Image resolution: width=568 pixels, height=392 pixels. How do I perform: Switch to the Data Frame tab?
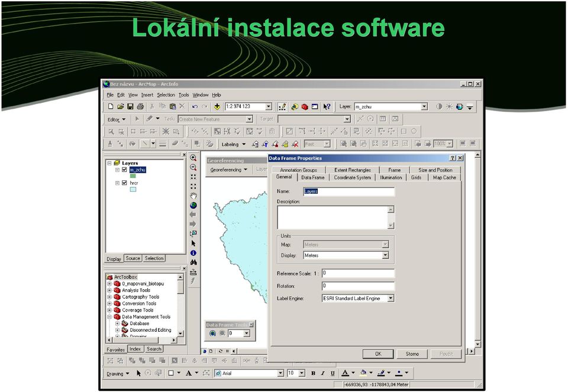tap(312, 177)
